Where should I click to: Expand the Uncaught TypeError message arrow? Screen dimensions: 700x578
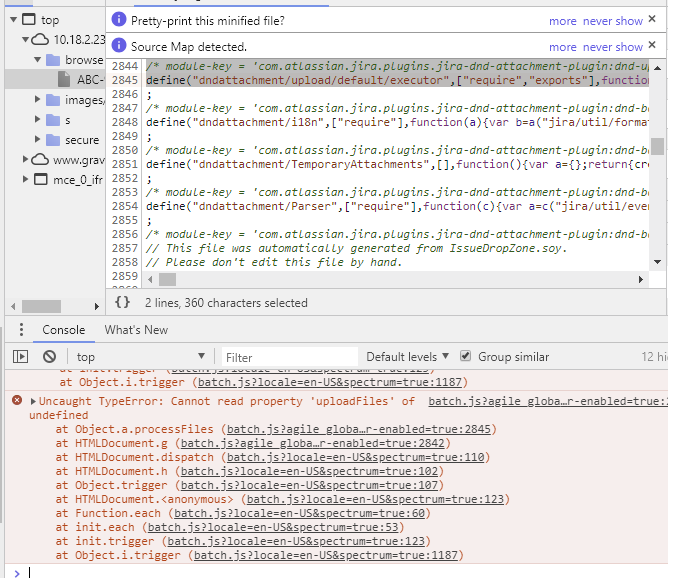click(33, 401)
